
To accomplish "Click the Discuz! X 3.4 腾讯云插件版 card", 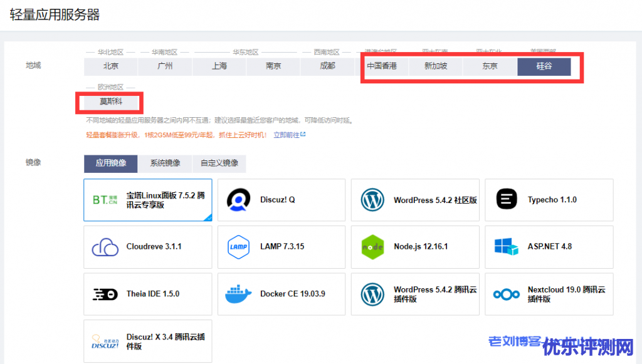I will pos(148,341).
